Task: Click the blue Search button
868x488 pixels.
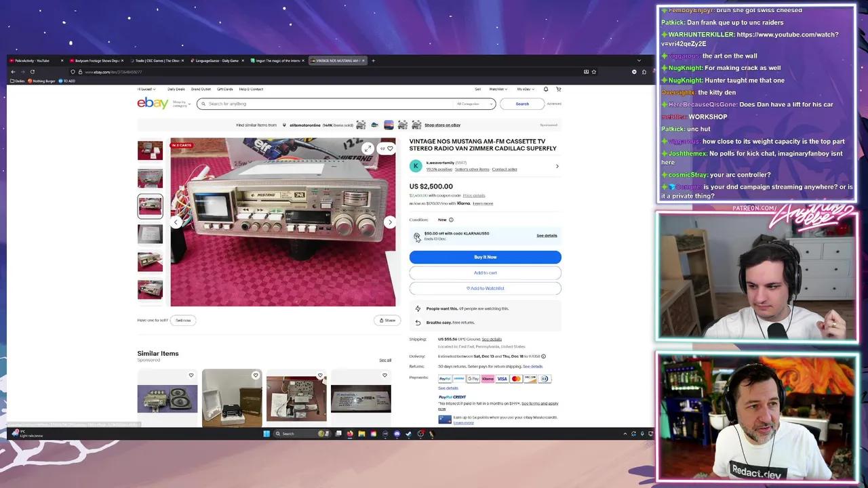Action: click(x=522, y=104)
